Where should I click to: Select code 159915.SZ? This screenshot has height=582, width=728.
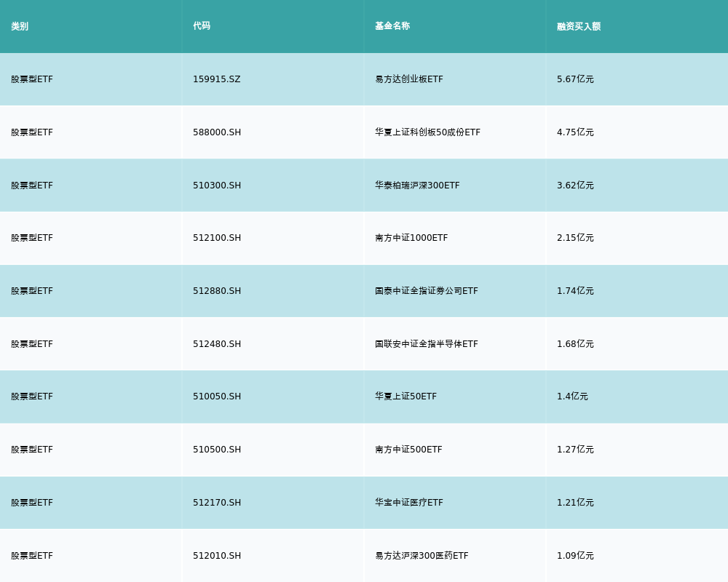tap(217, 79)
